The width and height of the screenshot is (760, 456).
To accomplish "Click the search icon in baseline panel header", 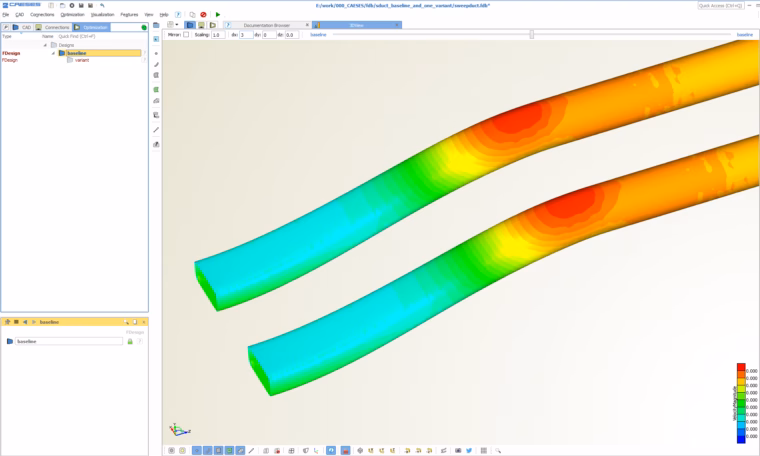I will tap(126, 322).
